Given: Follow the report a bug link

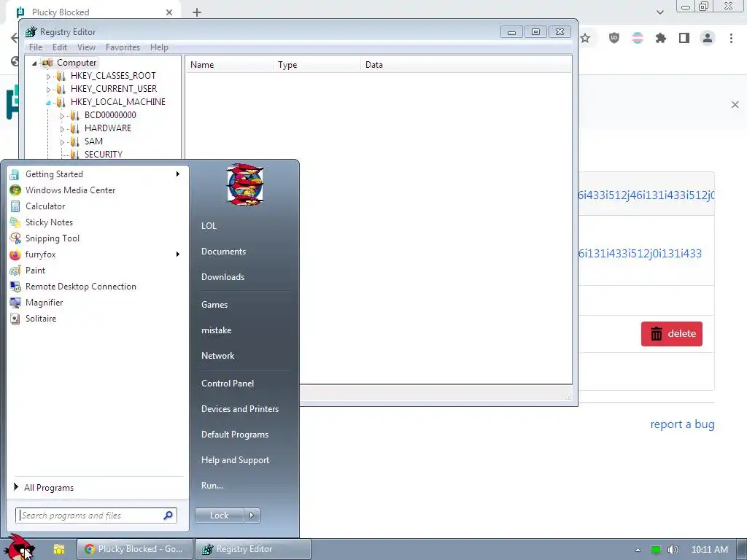Looking at the screenshot, I should [682, 424].
